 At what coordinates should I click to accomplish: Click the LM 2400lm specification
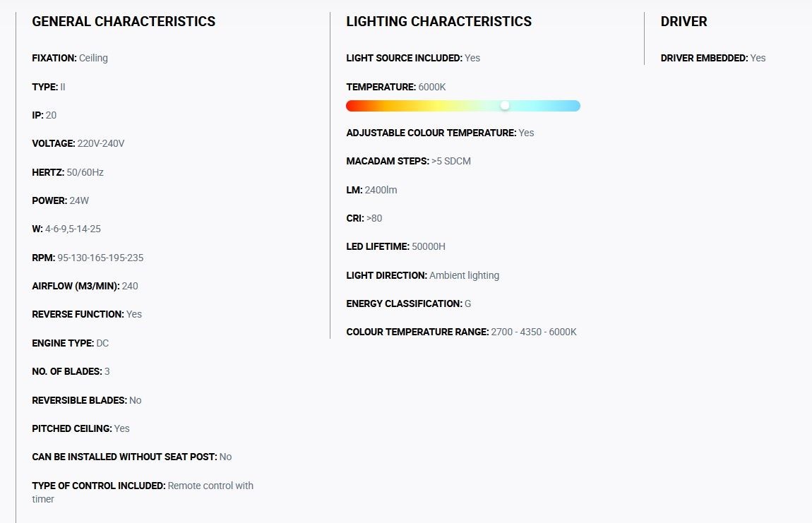point(372,190)
